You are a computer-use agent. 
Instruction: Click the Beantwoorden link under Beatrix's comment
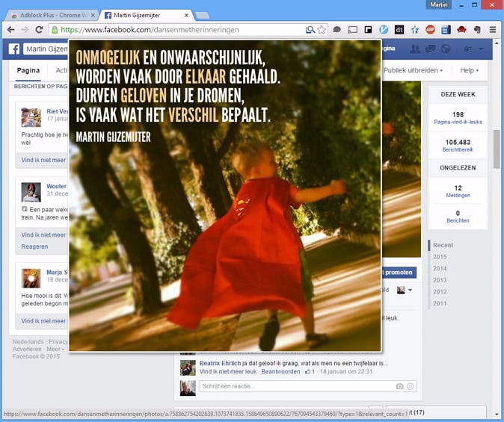(279, 371)
